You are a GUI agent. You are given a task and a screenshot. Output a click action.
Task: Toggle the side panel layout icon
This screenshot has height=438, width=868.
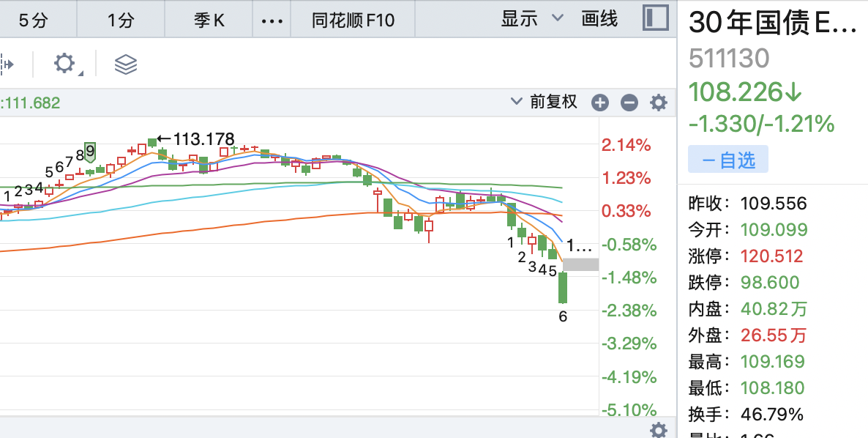coord(656,18)
